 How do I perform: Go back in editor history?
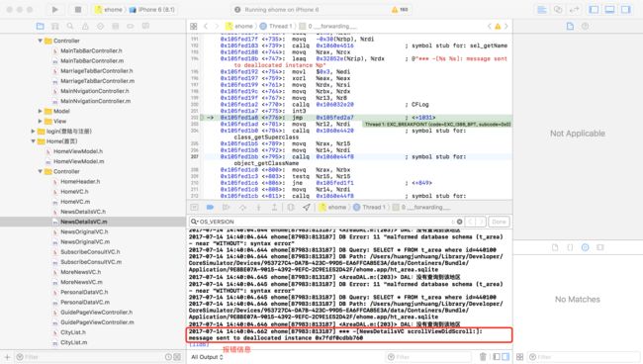[x=206, y=27]
